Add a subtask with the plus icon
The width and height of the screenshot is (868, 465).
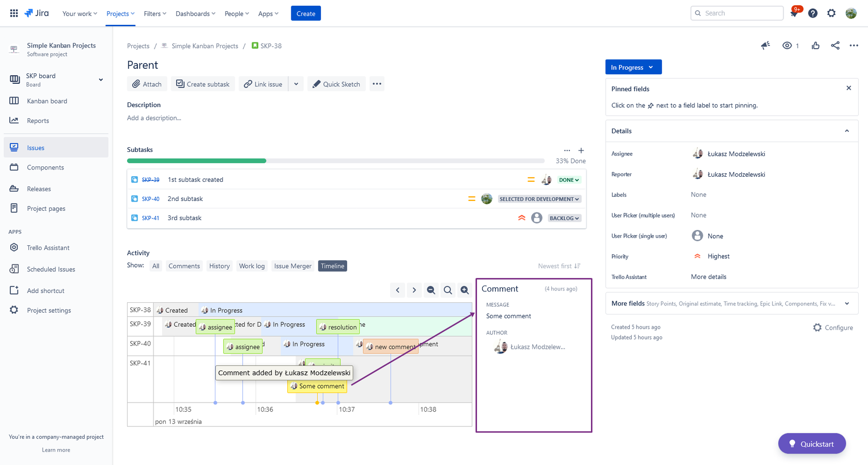click(581, 150)
